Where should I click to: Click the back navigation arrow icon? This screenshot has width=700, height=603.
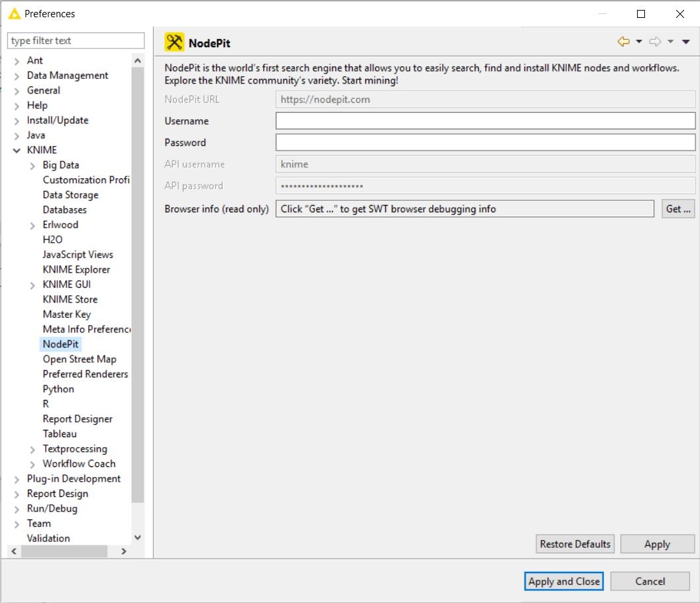click(623, 42)
